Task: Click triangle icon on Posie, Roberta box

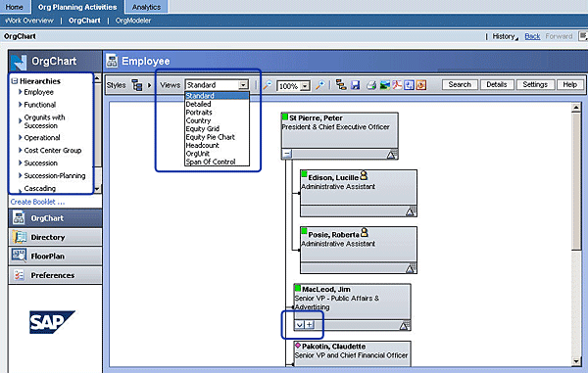Action: click(411, 268)
